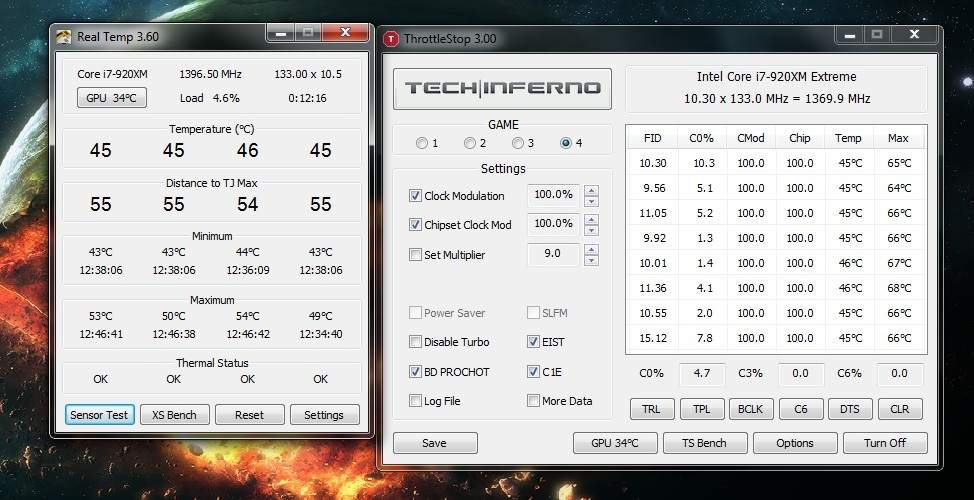Click the C6 button
The image size is (974, 500).
[801, 409]
